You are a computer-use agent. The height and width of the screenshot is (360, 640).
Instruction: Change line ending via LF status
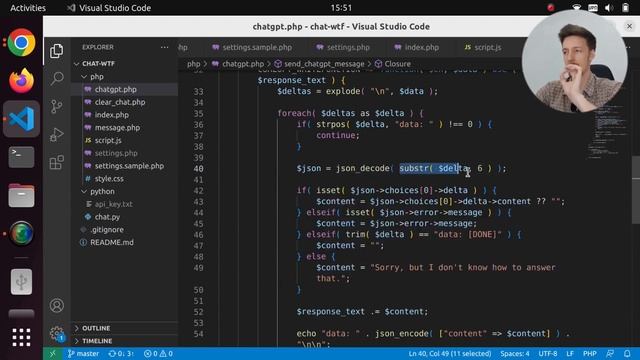pos(570,353)
